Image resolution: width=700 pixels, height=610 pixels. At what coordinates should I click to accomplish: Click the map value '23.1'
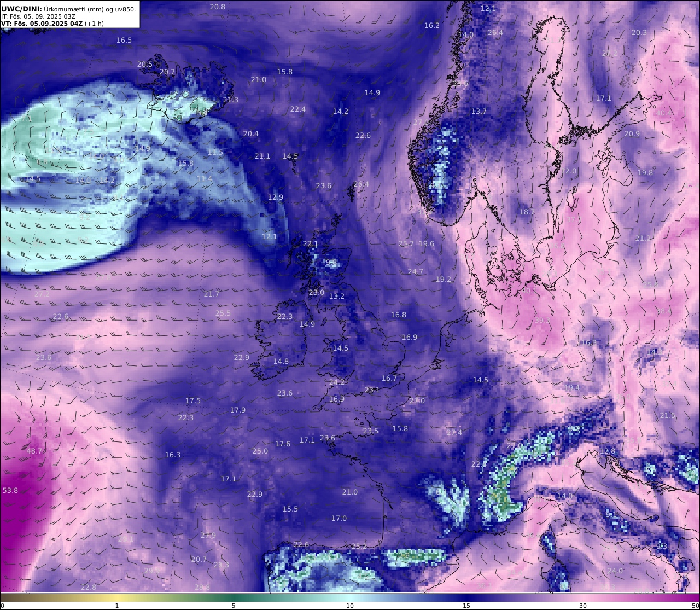click(372, 390)
